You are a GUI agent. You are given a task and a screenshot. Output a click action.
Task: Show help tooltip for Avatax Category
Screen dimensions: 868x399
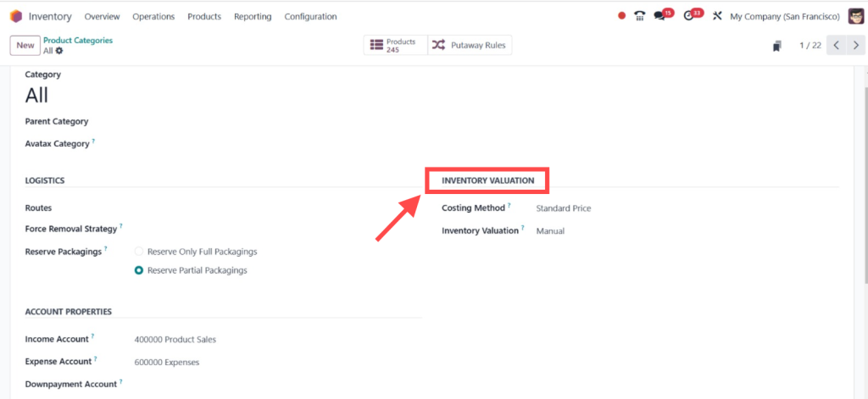pos(93,141)
